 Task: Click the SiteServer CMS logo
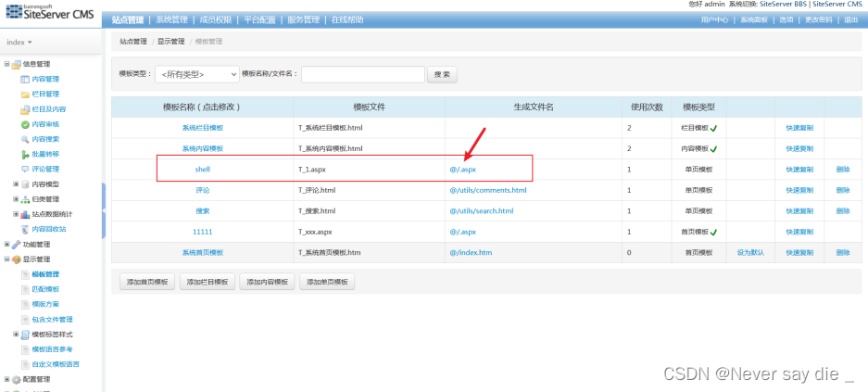click(x=50, y=12)
